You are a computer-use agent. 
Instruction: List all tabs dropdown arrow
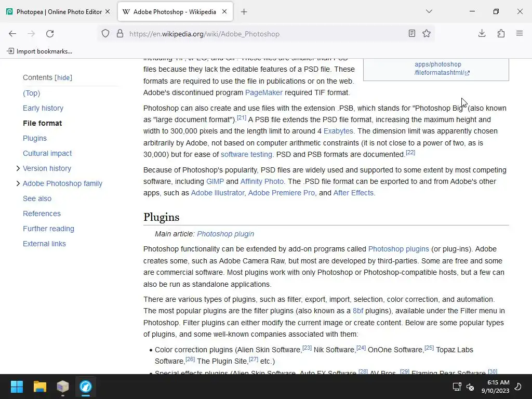429,11
